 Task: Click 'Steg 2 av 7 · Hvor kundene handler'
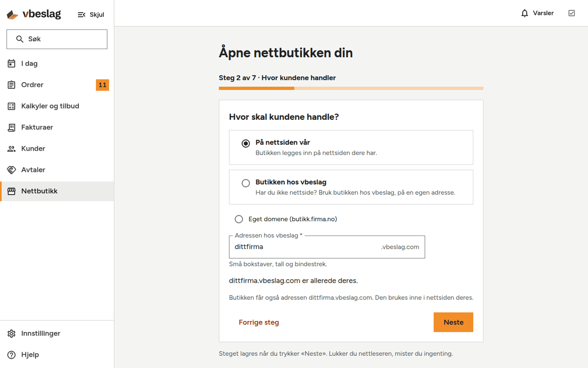pyautogui.click(x=277, y=78)
